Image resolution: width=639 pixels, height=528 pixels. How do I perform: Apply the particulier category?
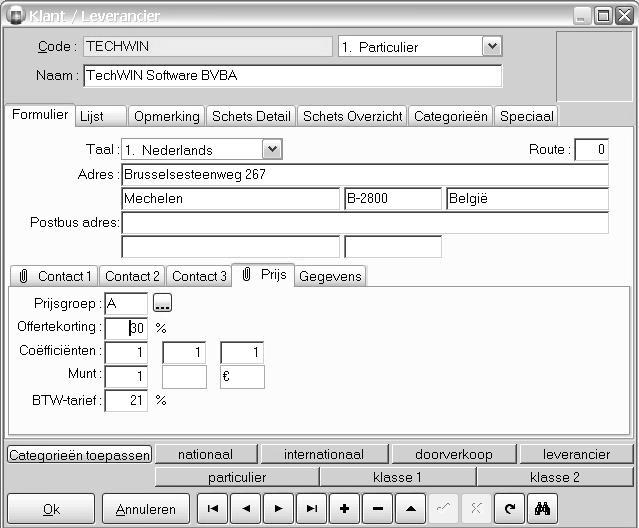(x=237, y=477)
